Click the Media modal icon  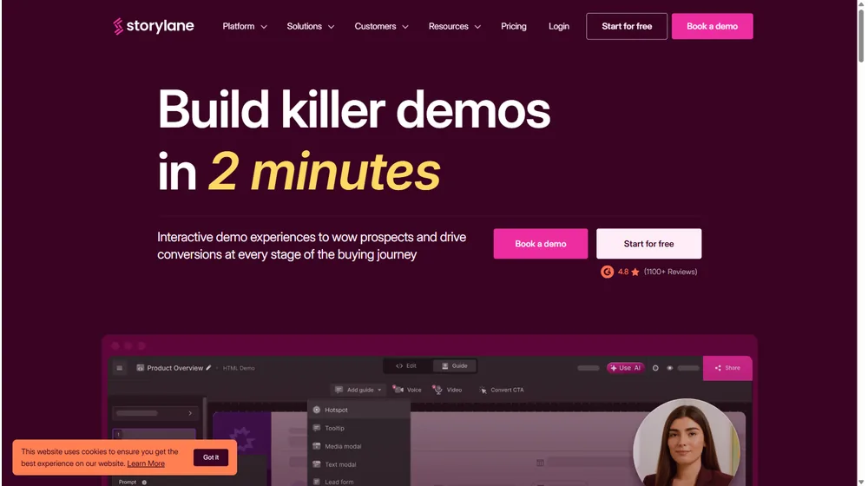click(317, 446)
